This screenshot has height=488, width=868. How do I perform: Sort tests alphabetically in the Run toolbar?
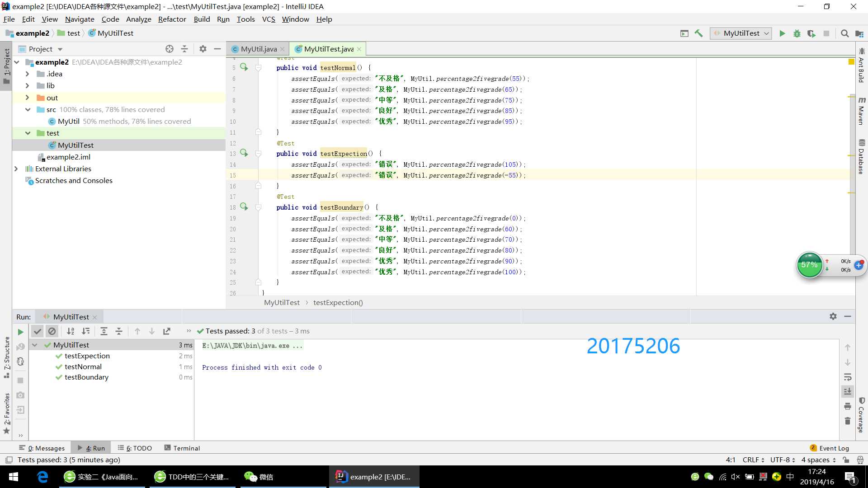(x=71, y=331)
